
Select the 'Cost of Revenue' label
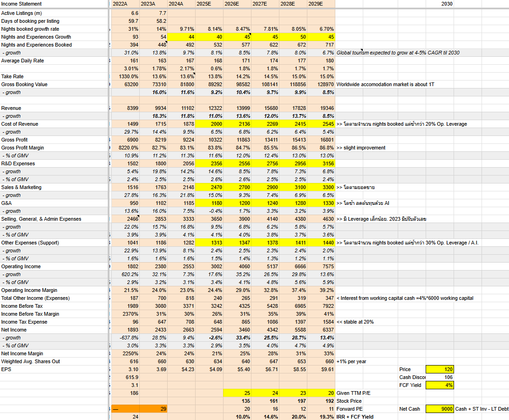[20, 124]
